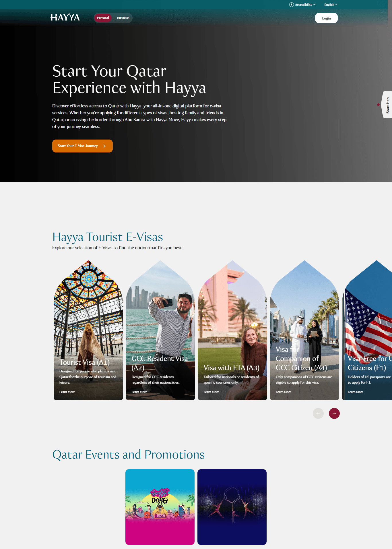Open the English language dropdown
The height and width of the screenshot is (549, 392).
tap(331, 5)
